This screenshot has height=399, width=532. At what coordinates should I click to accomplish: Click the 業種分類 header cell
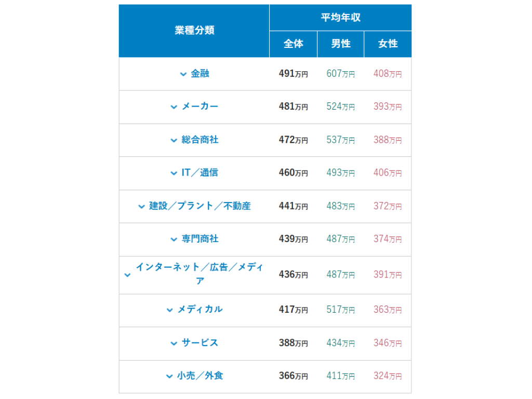click(194, 31)
